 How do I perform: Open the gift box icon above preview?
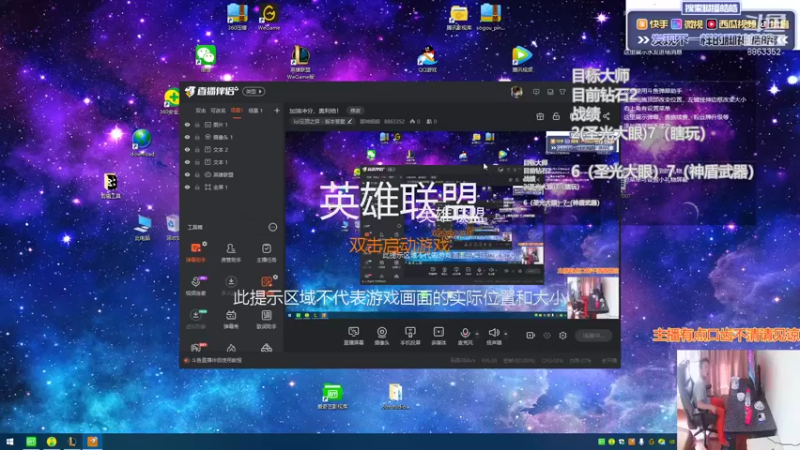coord(540,116)
